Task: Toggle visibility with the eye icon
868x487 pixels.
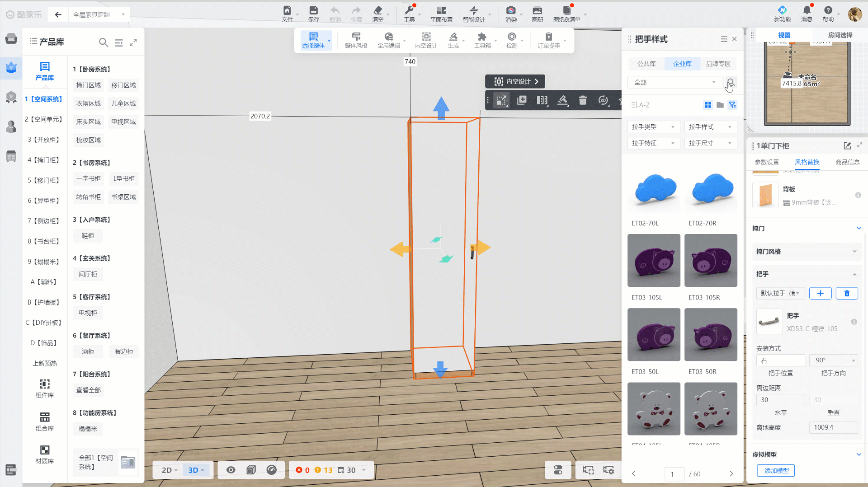Action: 231,470
